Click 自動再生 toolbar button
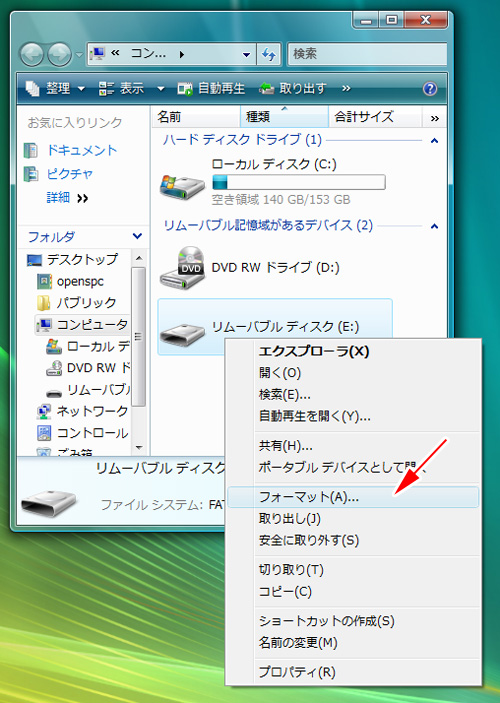This screenshot has height=703, width=500. (211, 88)
